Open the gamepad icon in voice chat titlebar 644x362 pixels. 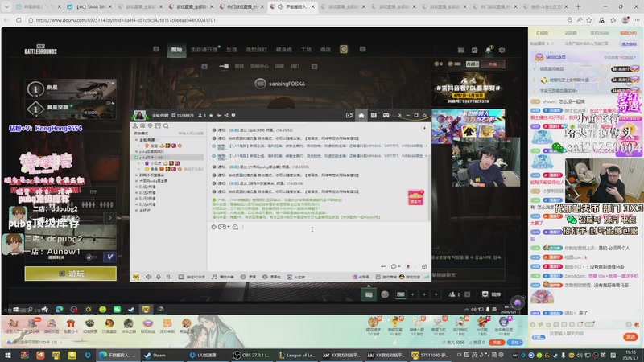tap(386, 115)
